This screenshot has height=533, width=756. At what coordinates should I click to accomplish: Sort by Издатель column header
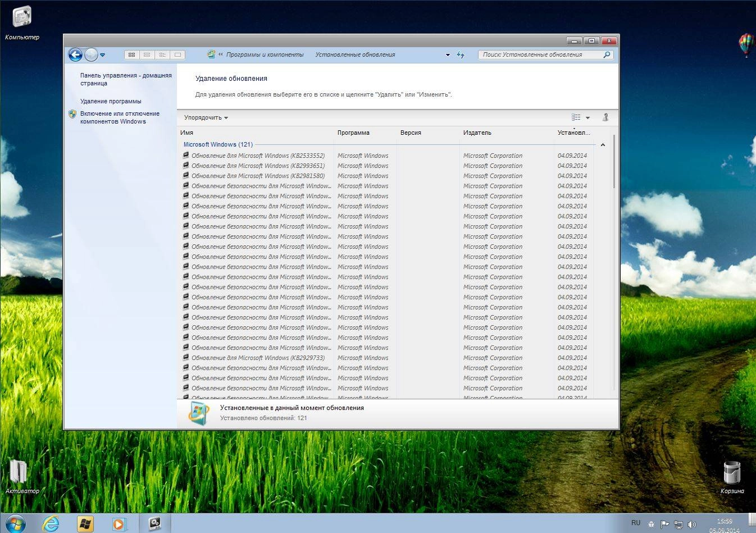pyautogui.click(x=507, y=133)
